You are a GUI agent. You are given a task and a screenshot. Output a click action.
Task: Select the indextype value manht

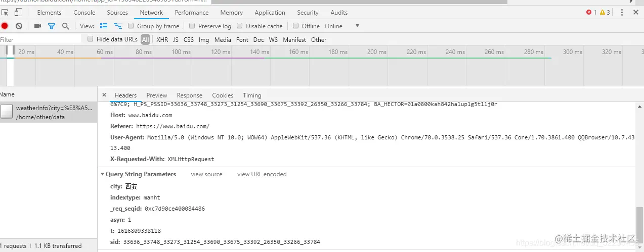[152, 197]
